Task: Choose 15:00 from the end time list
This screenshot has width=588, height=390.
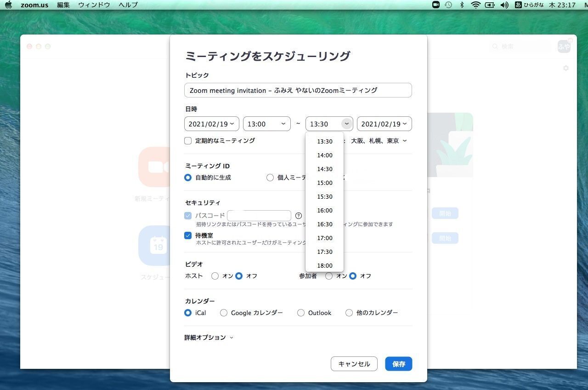Action: pos(325,183)
